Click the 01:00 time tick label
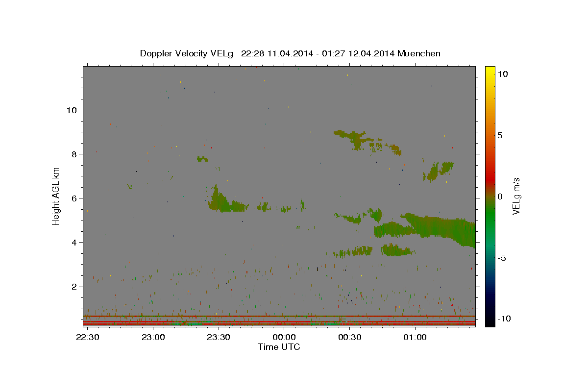The image size is (588, 392). pos(415,337)
